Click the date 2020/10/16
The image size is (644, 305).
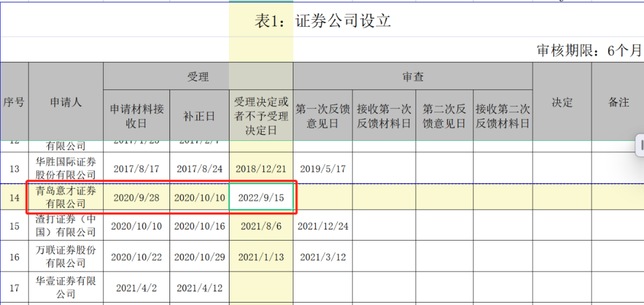click(x=199, y=226)
